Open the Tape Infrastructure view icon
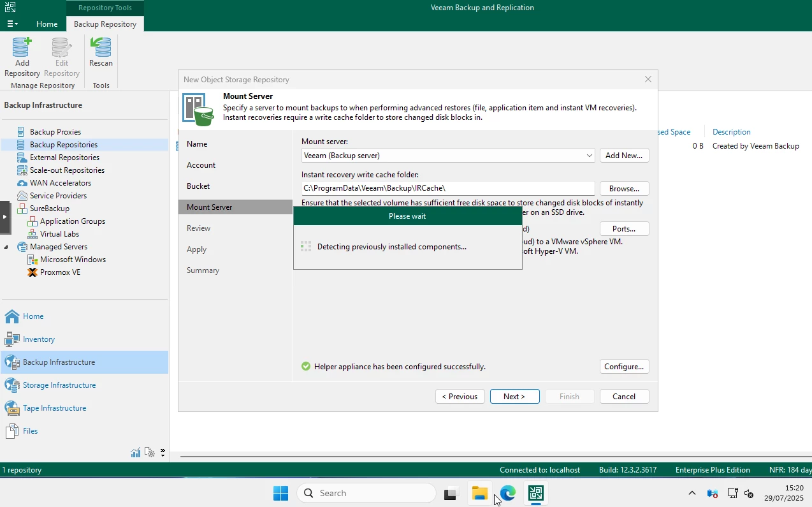The height and width of the screenshot is (507, 812). pos(12,408)
